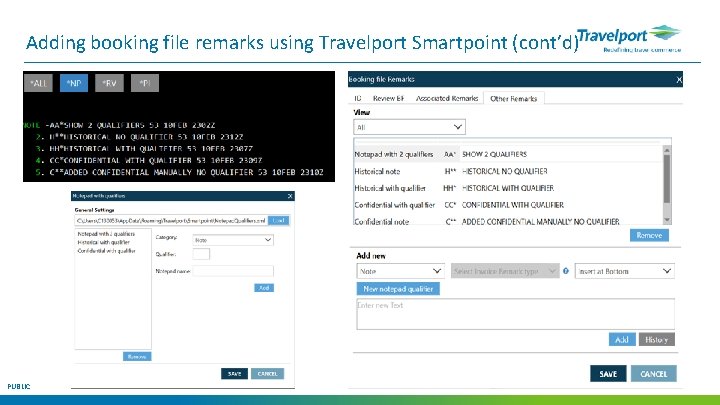This screenshot has width=720, height=405.
Task: Select the *ALL filter button
Action: [39, 83]
